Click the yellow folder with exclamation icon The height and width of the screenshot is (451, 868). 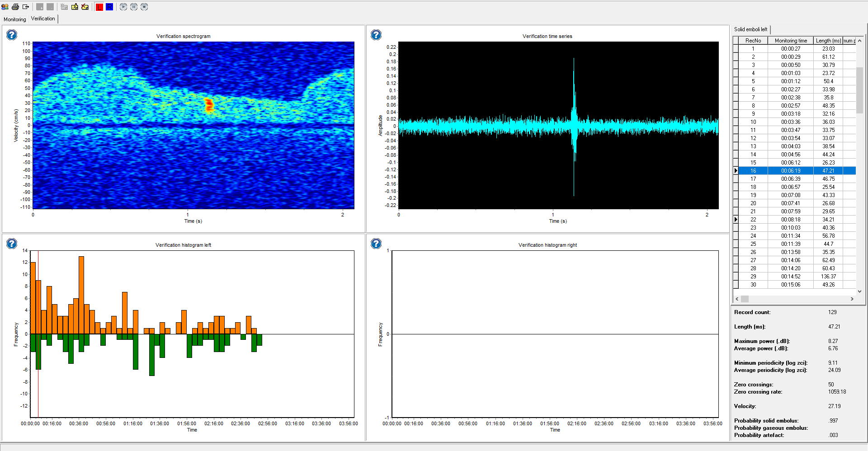[x=75, y=7]
